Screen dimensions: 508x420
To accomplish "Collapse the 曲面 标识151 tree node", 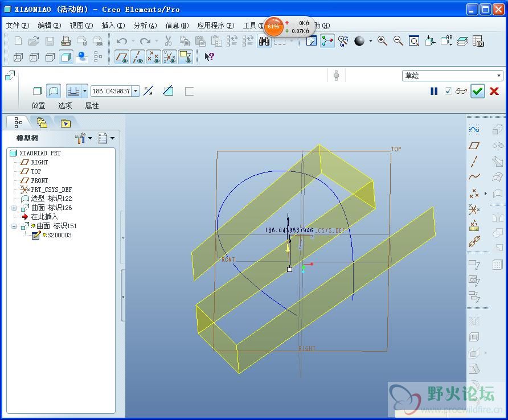I will (x=14, y=226).
